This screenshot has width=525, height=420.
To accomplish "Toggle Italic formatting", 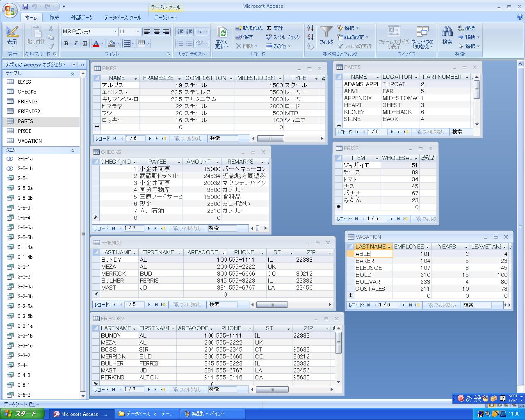I will (x=75, y=43).
